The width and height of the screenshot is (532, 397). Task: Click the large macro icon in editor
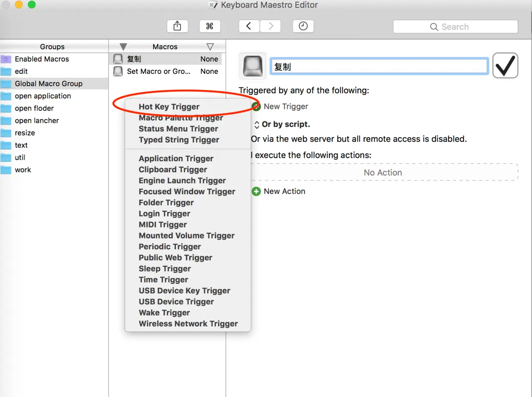tap(253, 66)
